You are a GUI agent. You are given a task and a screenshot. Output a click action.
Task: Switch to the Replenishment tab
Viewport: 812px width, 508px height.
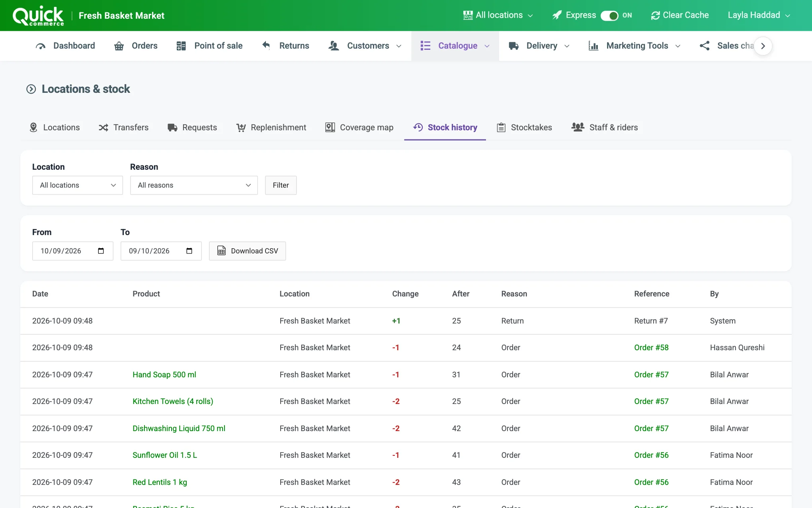pyautogui.click(x=271, y=127)
